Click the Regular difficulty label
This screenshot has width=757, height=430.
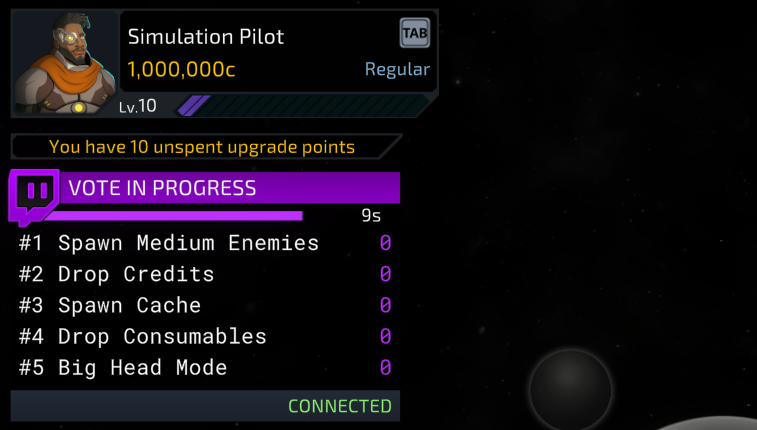(396, 70)
